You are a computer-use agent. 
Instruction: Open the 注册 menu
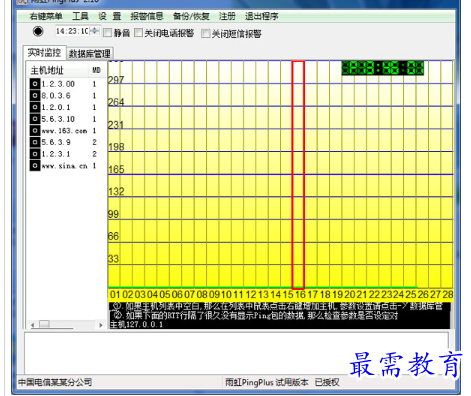[x=227, y=16]
